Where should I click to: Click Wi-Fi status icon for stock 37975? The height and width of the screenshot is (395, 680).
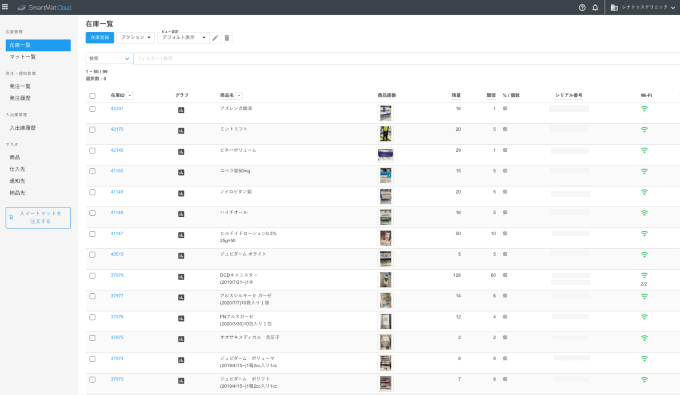(644, 338)
